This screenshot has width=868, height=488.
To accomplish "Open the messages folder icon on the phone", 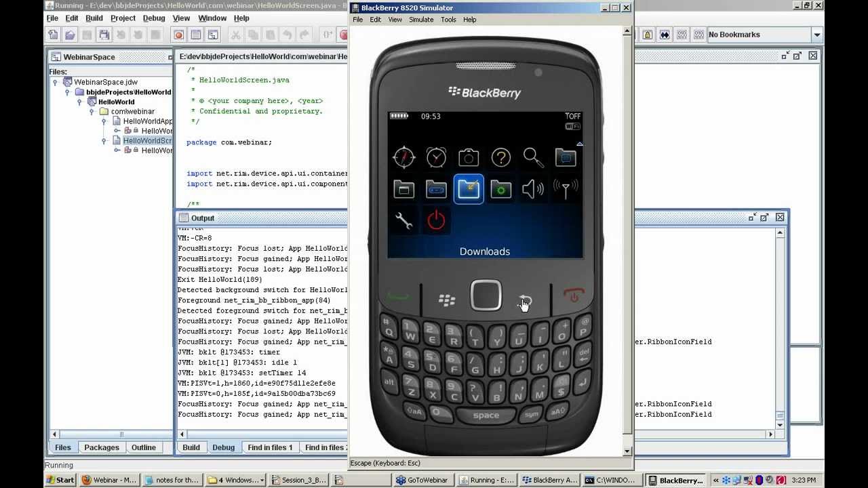I will [566, 158].
